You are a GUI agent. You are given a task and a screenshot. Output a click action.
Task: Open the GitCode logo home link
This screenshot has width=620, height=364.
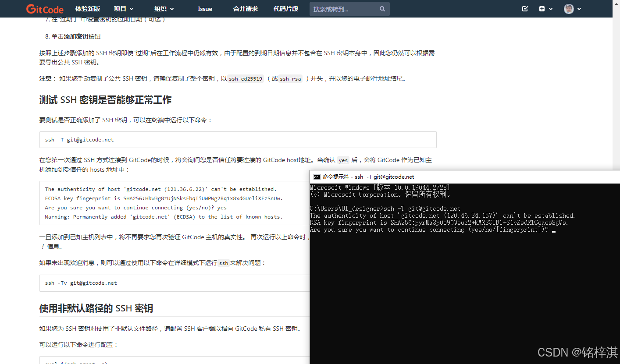coord(45,9)
